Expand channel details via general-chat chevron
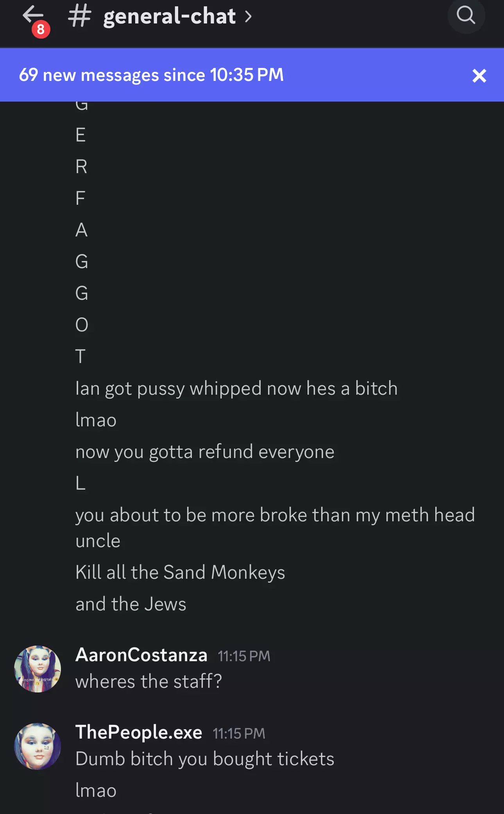This screenshot has height=814, width=504. coord(248,16)
